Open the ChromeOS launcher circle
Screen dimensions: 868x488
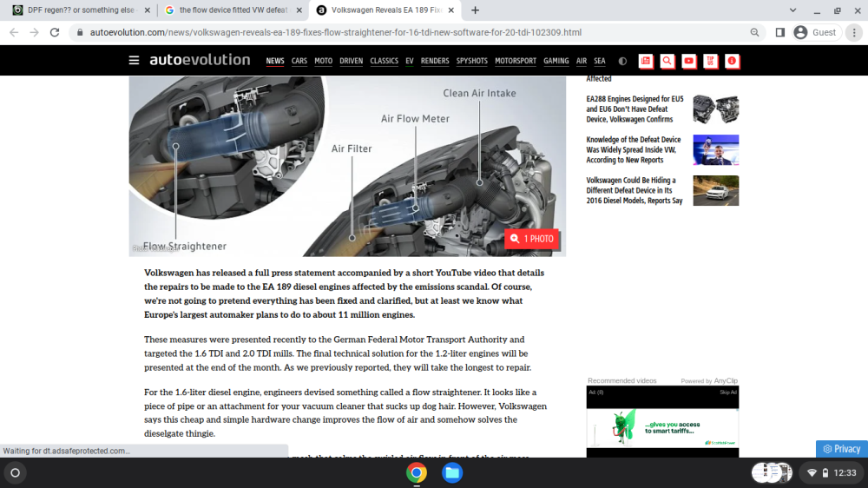15,472
